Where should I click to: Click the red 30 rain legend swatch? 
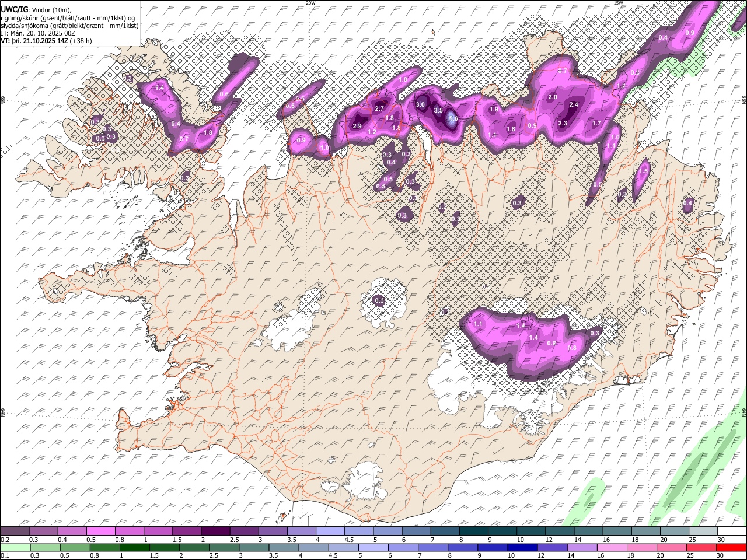click(732, 547)
